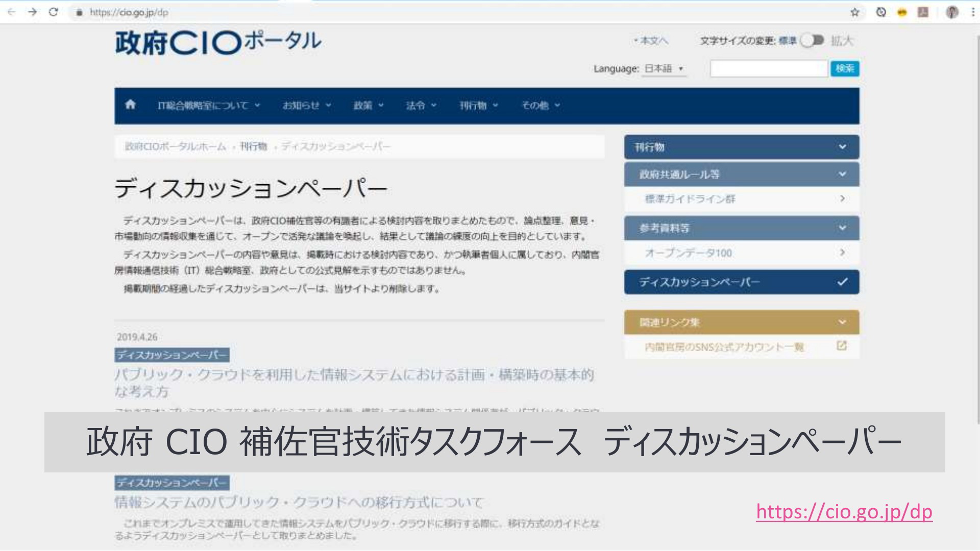Click the 2019.4.26 date text

tap(137, 337)
